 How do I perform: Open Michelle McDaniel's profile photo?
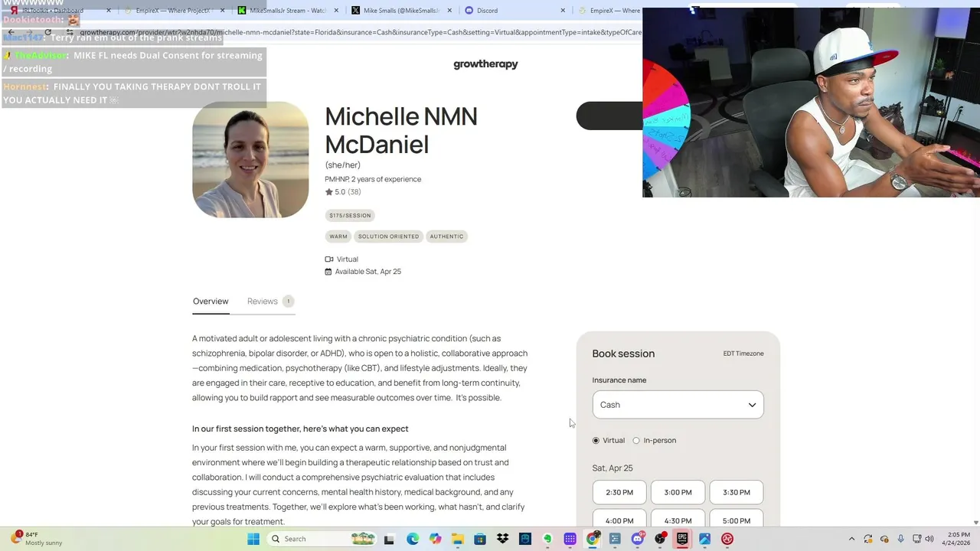pos(250,160)
